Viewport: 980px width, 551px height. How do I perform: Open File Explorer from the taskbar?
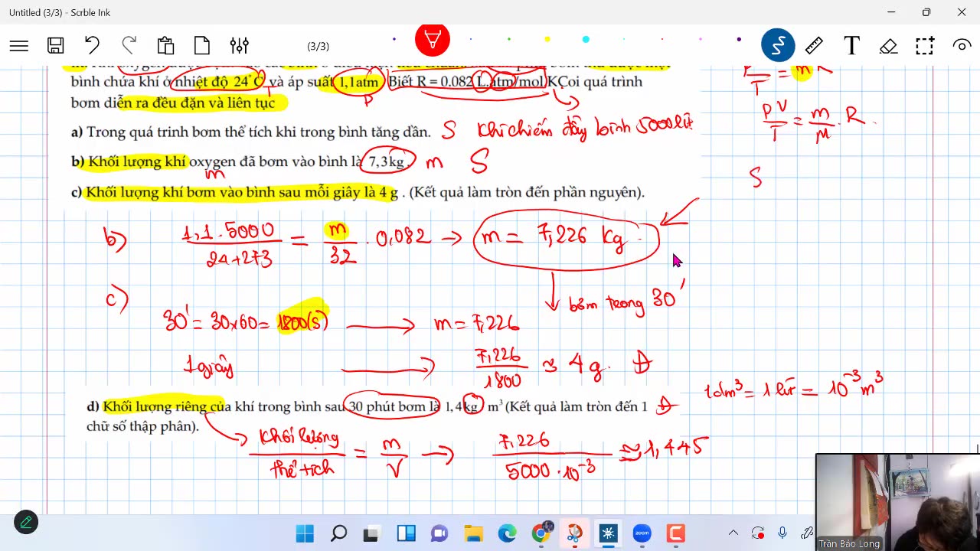pos(473,533)
